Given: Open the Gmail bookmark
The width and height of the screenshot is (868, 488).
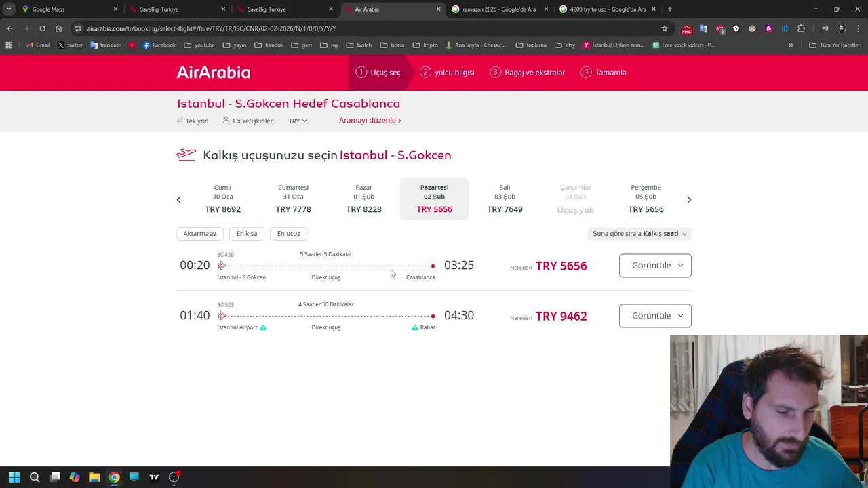Looking at the screenshot, I should tap(38, 45).
